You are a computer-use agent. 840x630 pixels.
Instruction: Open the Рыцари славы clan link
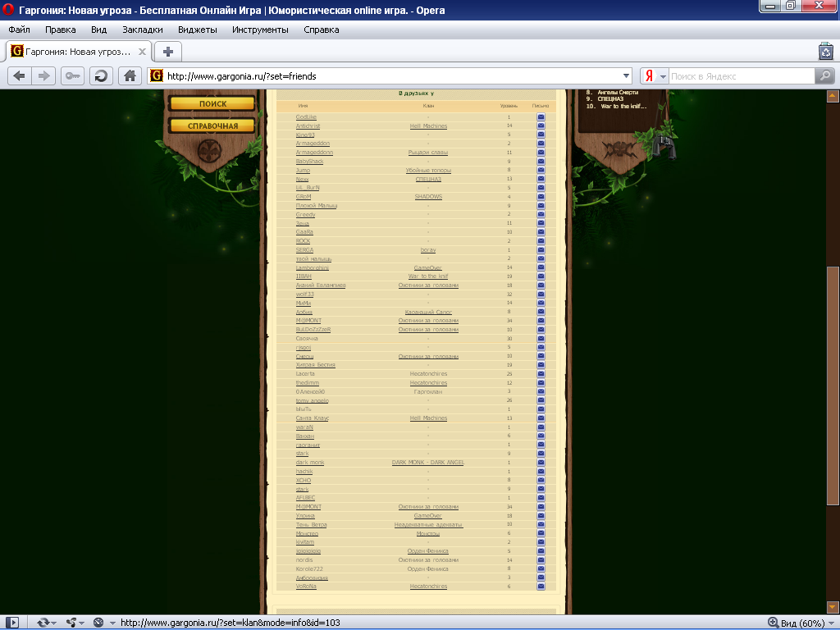pos(428,152)
